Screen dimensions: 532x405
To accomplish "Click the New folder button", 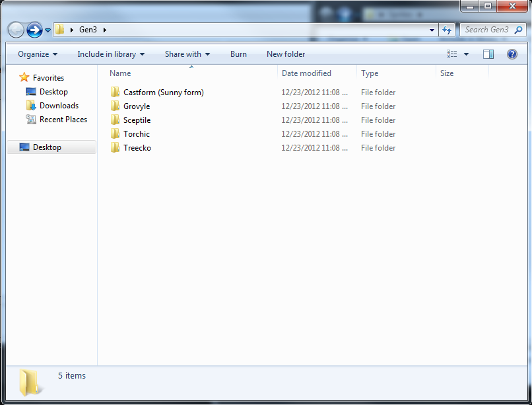I will click(x=286, y=54).
